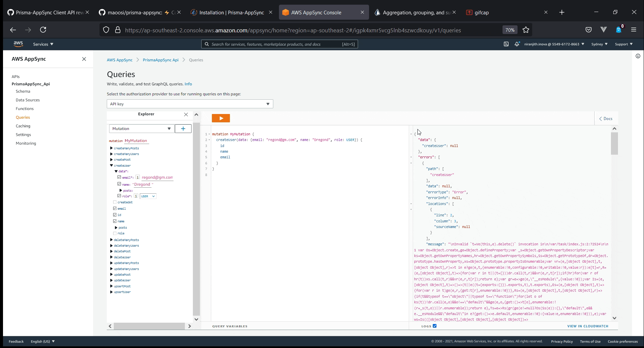The height and width of the screenshot is (348, 644).
Task: Close the Explorer panel
Action: pos(186,114)
